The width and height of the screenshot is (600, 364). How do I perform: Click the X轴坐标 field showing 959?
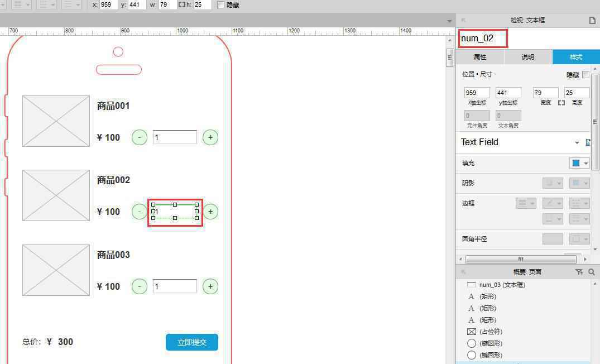(x=477, y=93)
